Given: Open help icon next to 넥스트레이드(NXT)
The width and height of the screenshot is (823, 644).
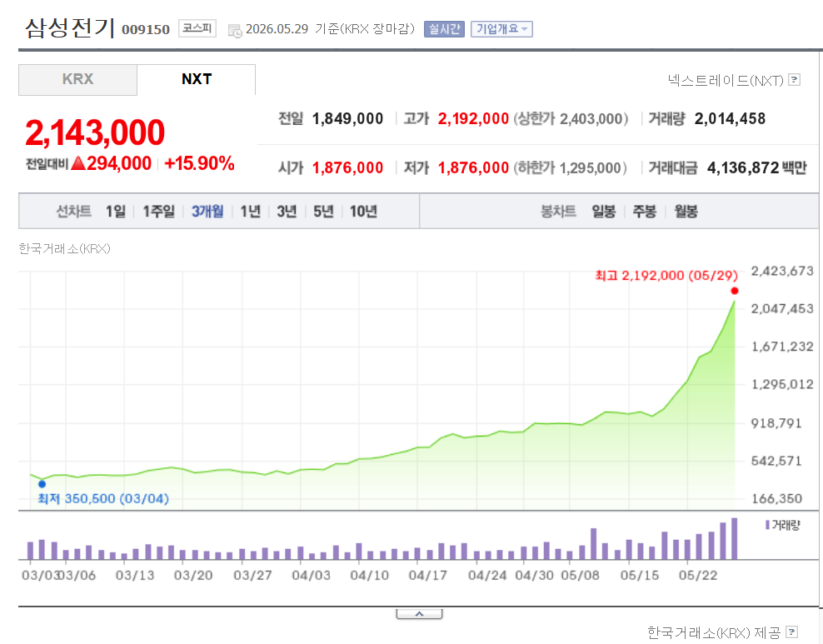Looking at the screenshot, I should click(795, 80).
